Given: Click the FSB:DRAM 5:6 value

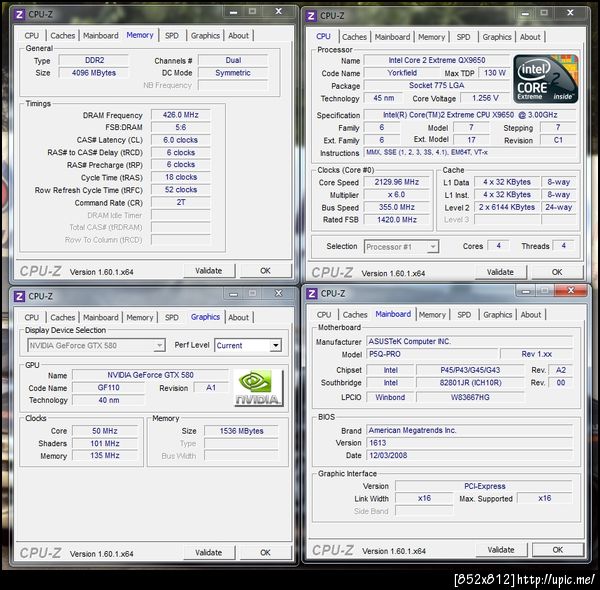Looking at the screenshot, I should 181,127.
